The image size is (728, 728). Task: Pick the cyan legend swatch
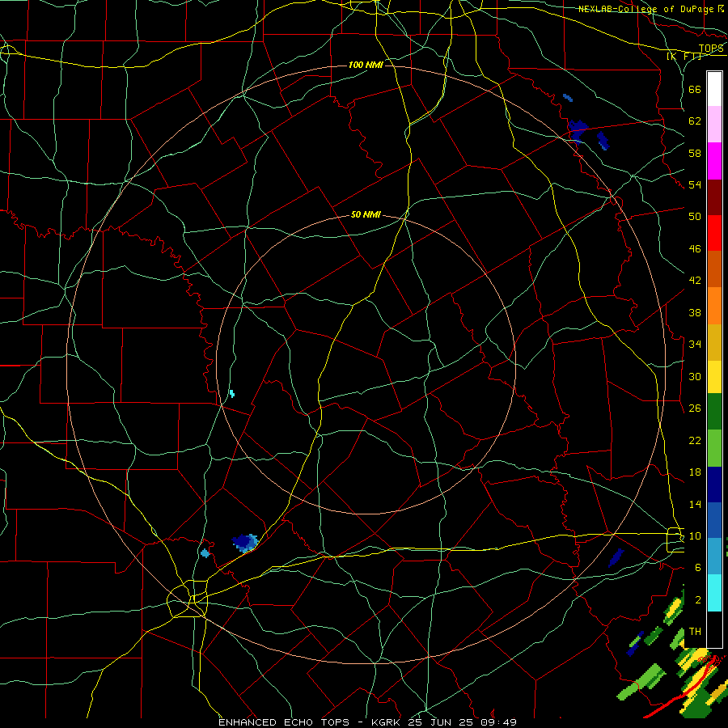[714, 593]
